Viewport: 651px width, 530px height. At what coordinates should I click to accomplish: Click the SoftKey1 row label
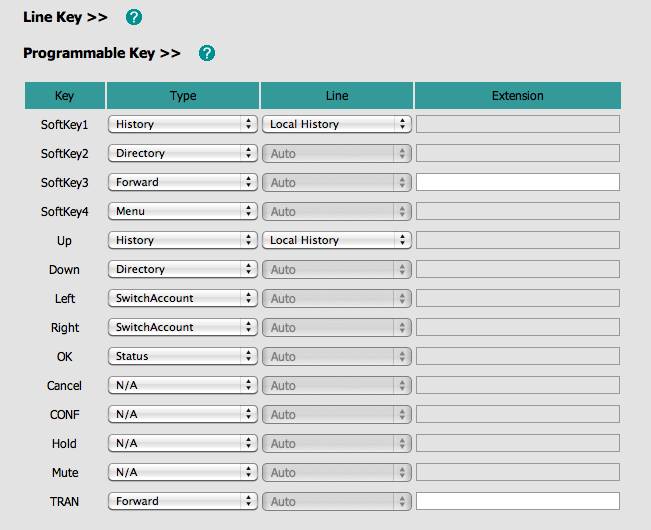tap(64, 125)
